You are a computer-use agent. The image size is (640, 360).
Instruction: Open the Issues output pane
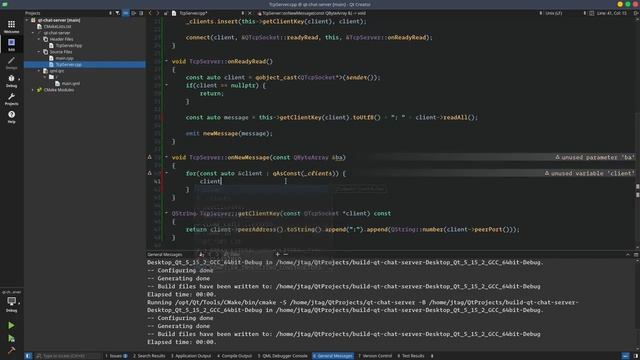pyautogui.click(x=116, y=356)
